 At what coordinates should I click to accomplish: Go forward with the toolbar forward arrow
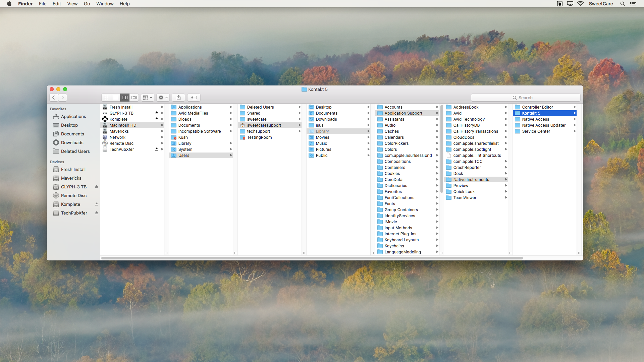63,98
